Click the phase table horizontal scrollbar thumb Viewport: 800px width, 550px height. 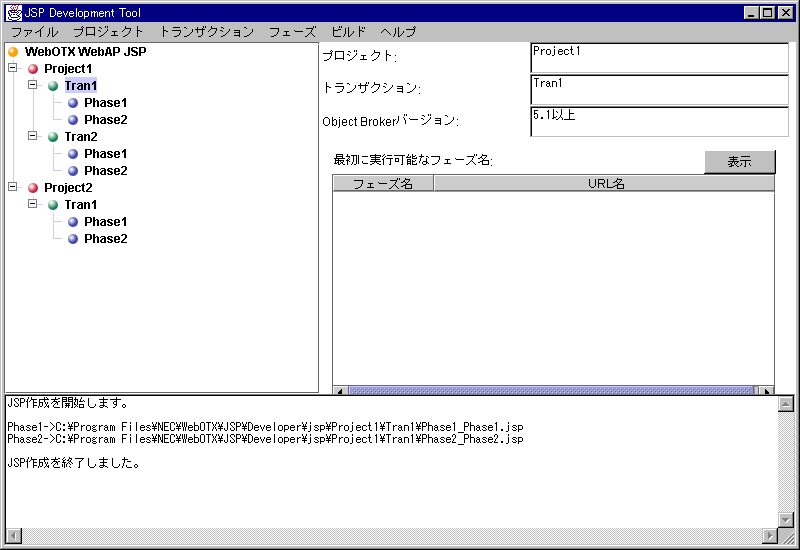(551, 391)
